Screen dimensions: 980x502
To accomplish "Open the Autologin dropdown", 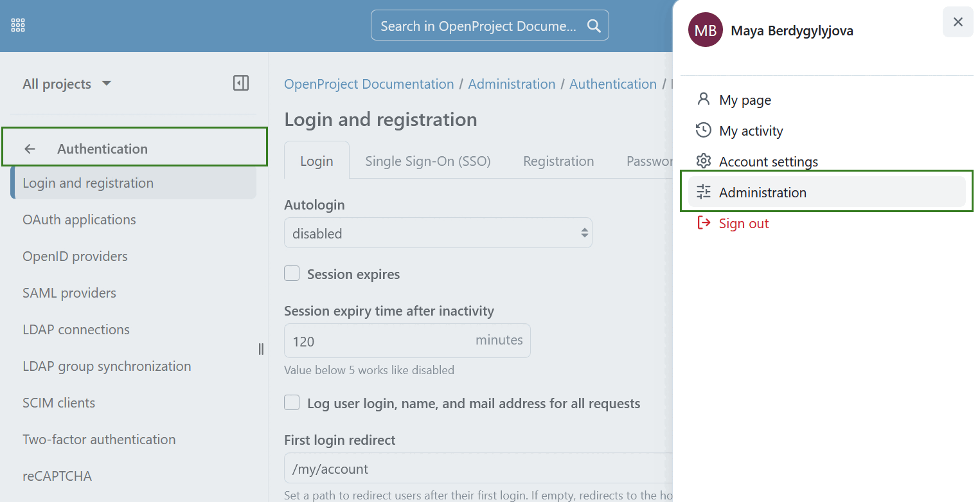I will coord(438,233).
